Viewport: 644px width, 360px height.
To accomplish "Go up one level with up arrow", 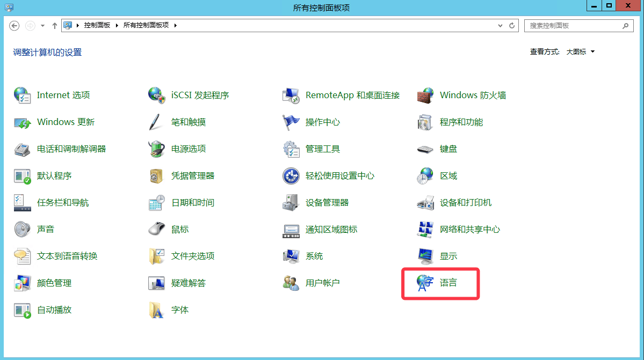I will (55, 25).
